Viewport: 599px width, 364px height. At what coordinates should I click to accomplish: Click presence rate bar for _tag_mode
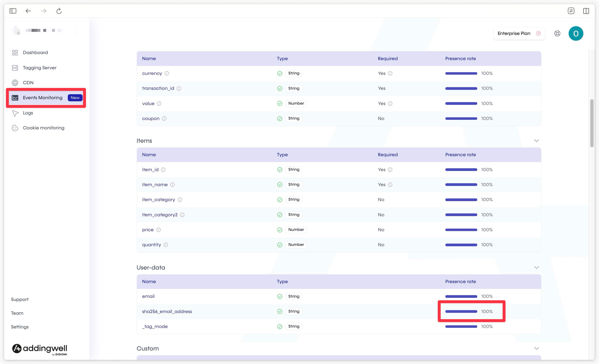pos(461,327)
